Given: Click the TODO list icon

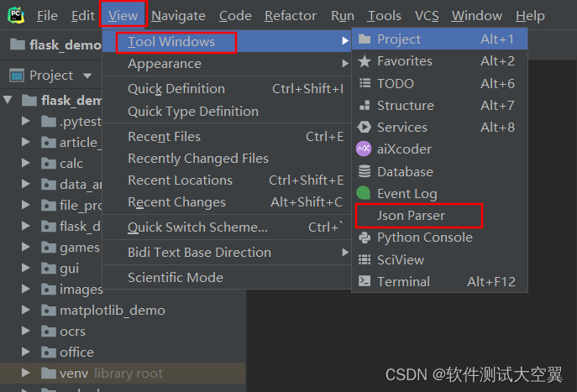Looking at the screenshot, I should pyautogui.click(x=364, y=83).
